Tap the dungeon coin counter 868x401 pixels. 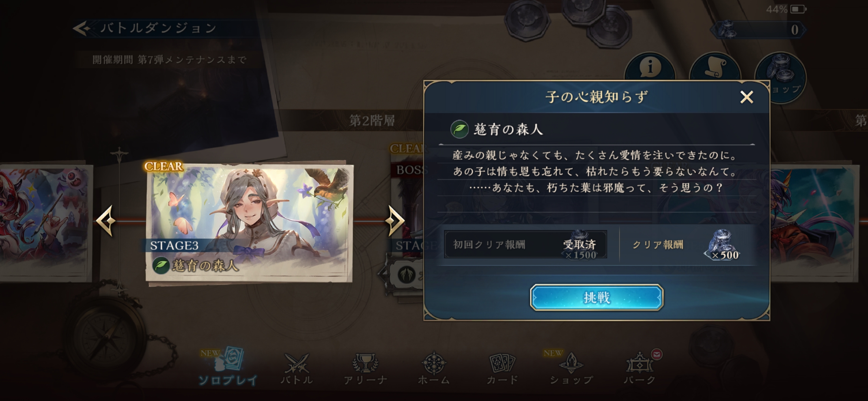[x=759, y=30]
